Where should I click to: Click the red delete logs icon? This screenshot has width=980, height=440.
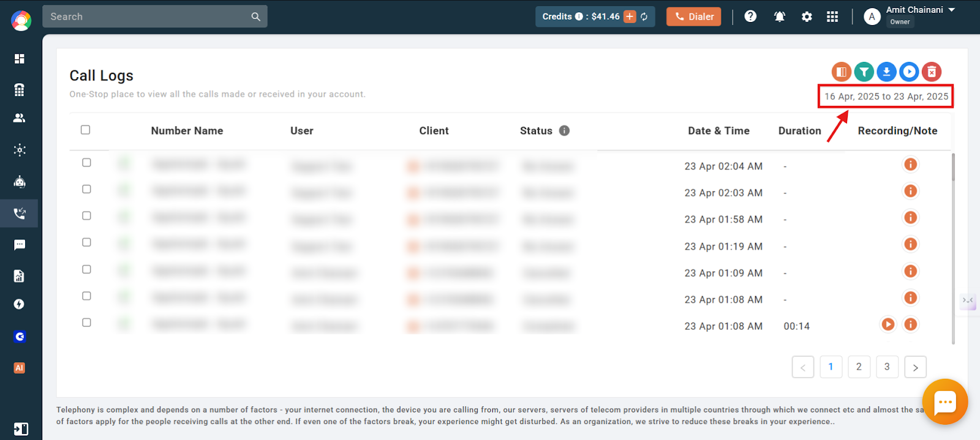(932, 72)
